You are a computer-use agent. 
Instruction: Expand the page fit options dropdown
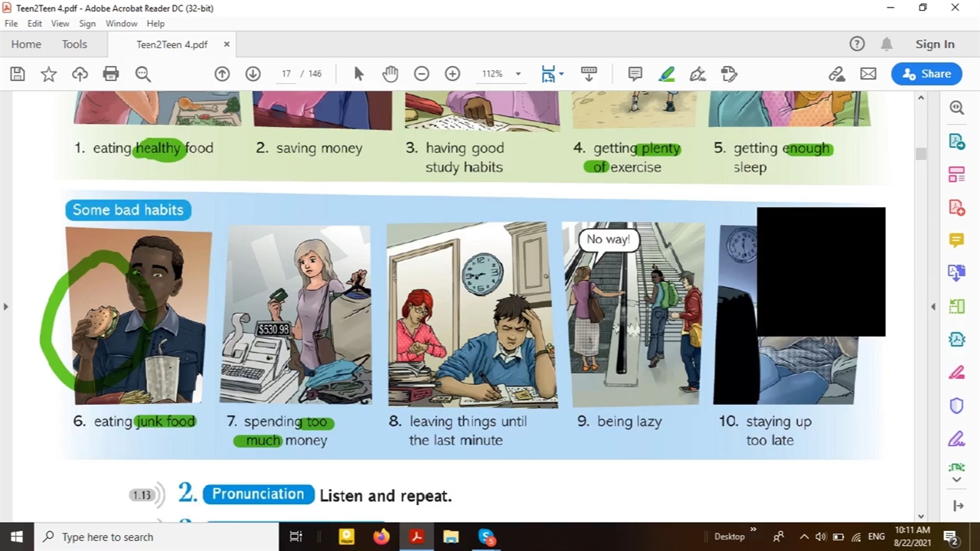562,74
